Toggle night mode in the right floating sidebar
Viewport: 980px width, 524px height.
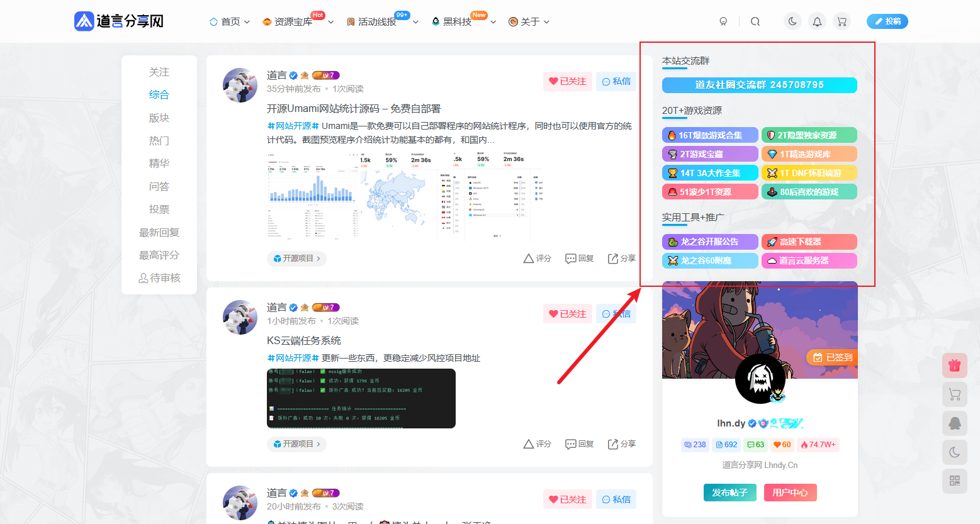955,452
